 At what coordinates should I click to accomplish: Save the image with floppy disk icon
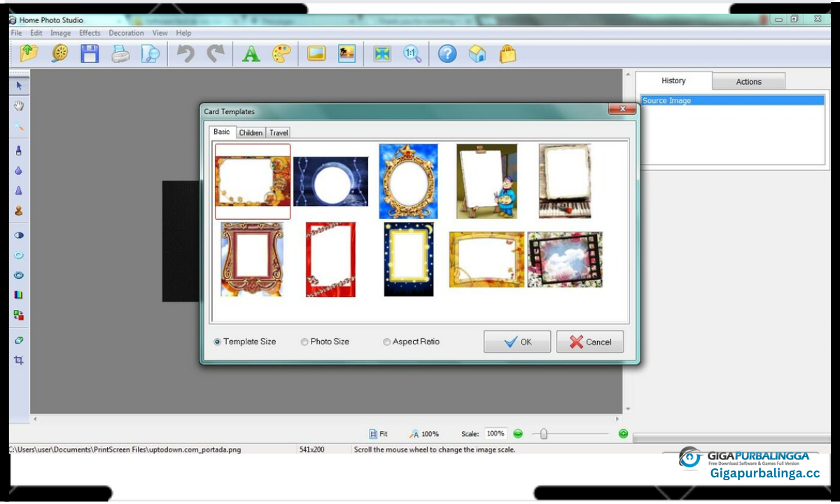[90, 53]
